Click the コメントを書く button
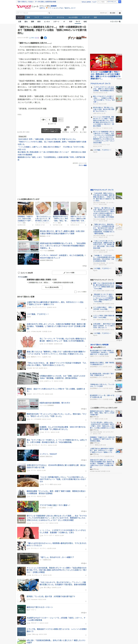The image size is (138, 644). pyautogui.click(x=69, y=273)
